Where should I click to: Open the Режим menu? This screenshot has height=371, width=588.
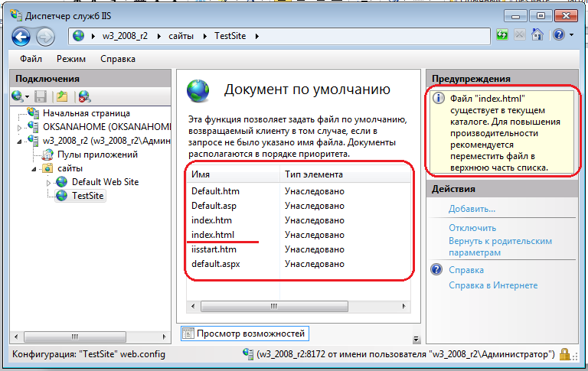(71, 59)
